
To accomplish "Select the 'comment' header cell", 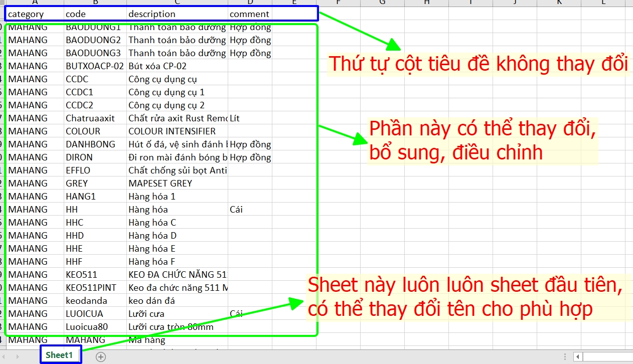I will [249, 14].
